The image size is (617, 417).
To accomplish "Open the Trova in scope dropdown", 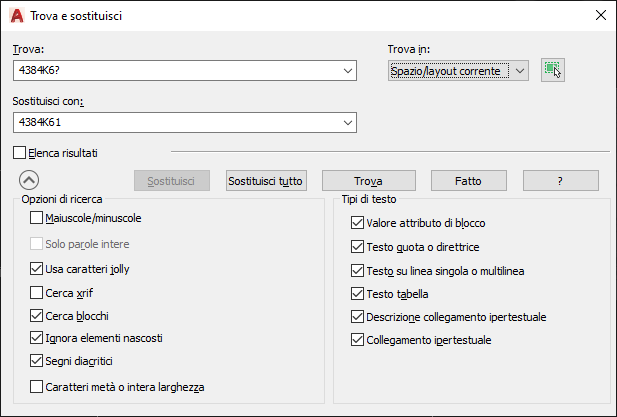I will click(519, 70).
